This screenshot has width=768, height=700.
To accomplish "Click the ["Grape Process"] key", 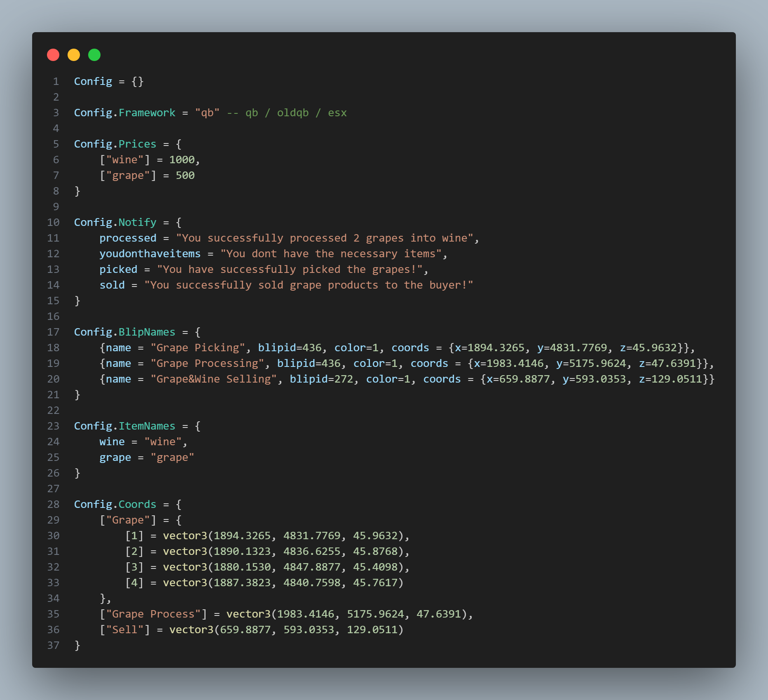I will [x=153, y=614].
